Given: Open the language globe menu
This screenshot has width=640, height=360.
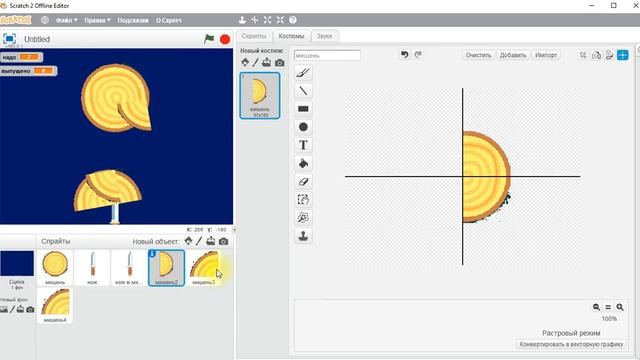Looking at the screenshot, I should click(45, 20).
